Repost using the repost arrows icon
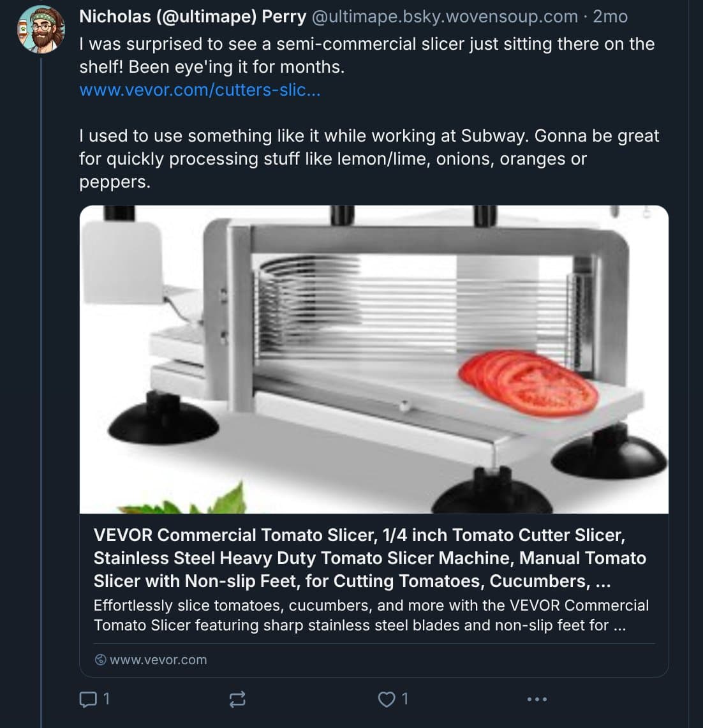The image size is (703, 728). (x=237, y=699)
